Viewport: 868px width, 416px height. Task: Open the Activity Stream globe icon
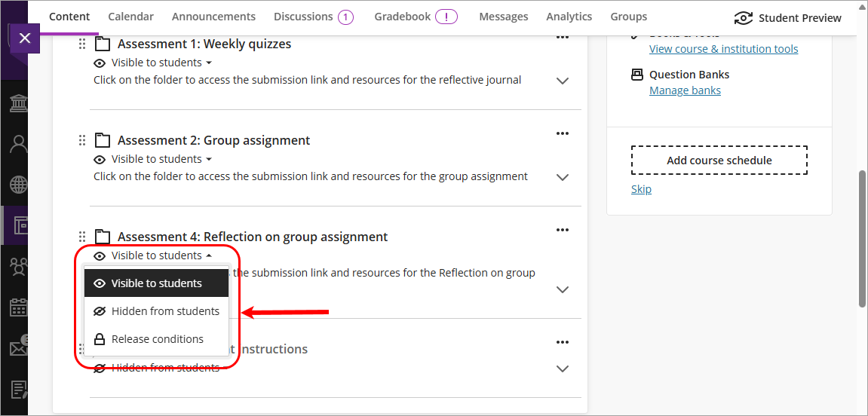(x=17, y=185)
